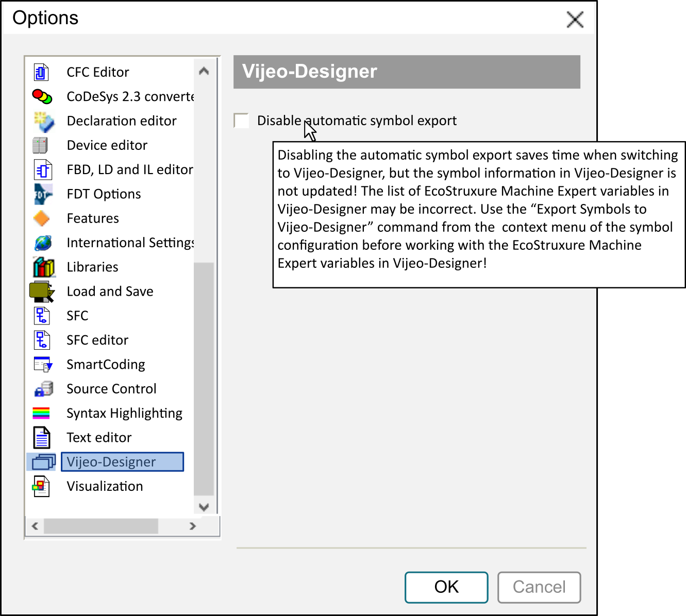Click the Source Control icon
686x616 pixels.
pos(43,389)
